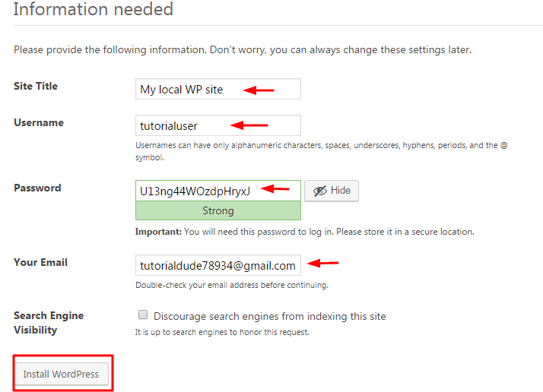
Task: Click the 'Important:' password notice text
Action: (x=304, y=232)
